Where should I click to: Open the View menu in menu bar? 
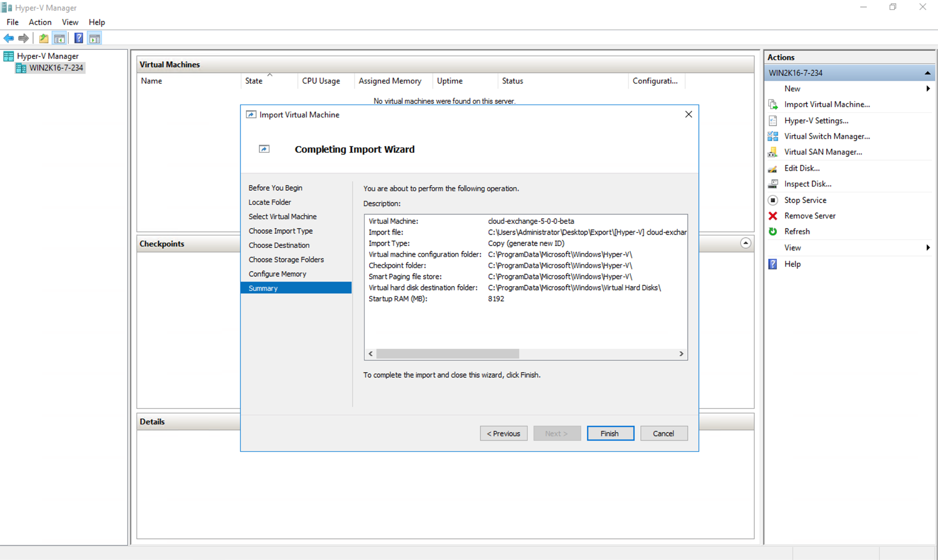click(70, 22)
